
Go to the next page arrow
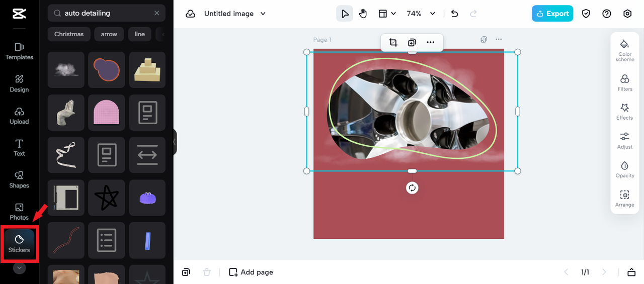(604, 272)
